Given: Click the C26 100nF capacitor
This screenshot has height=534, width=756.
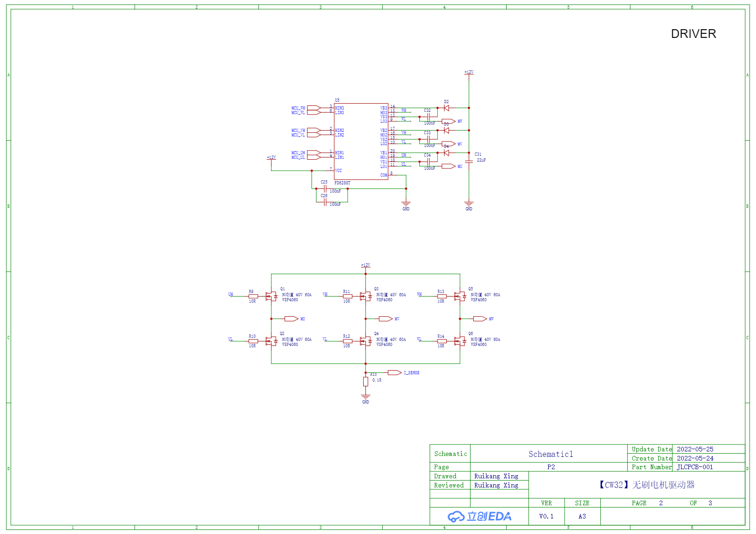Looking at the screenshot, I should click(325, 202).
